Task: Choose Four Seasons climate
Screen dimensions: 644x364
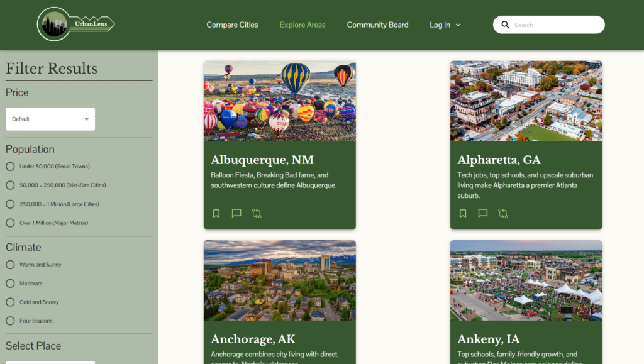Action: [x=10, y=321]
